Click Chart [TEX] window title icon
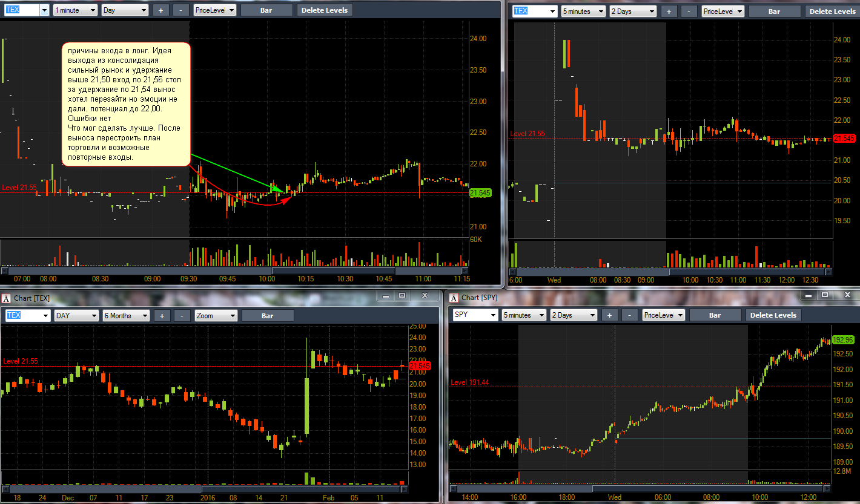 [7, 297]
